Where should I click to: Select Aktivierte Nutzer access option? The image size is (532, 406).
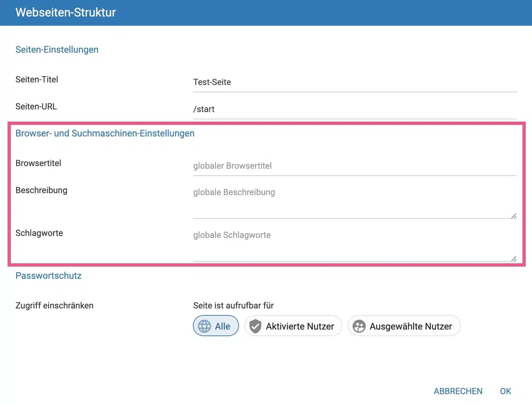pyautogui.click(x=293, y=326)
